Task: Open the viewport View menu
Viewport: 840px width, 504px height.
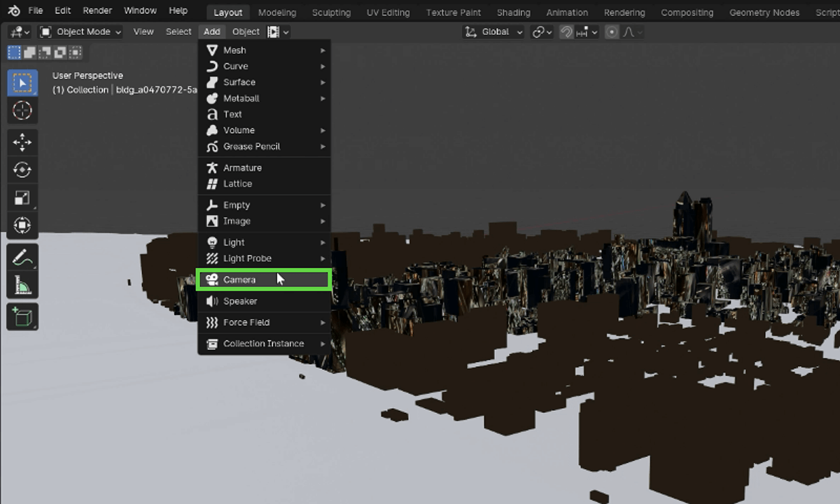Action: [143, 32]
